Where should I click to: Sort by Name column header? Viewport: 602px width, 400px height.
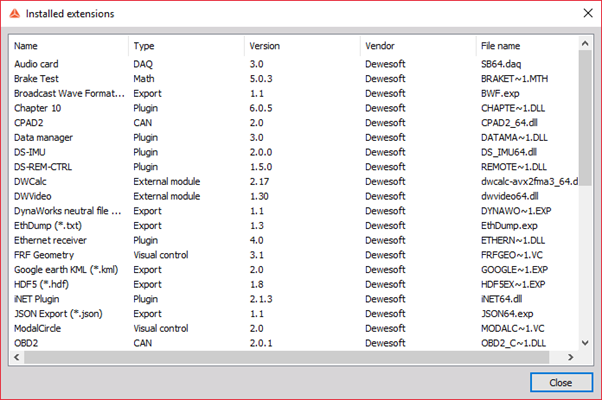coord(69,46)
